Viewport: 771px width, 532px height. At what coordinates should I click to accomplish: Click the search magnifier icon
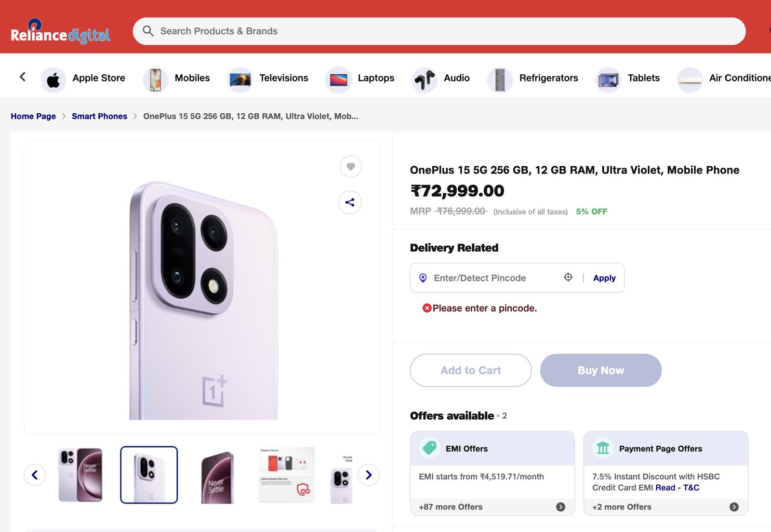click(148, 31)
